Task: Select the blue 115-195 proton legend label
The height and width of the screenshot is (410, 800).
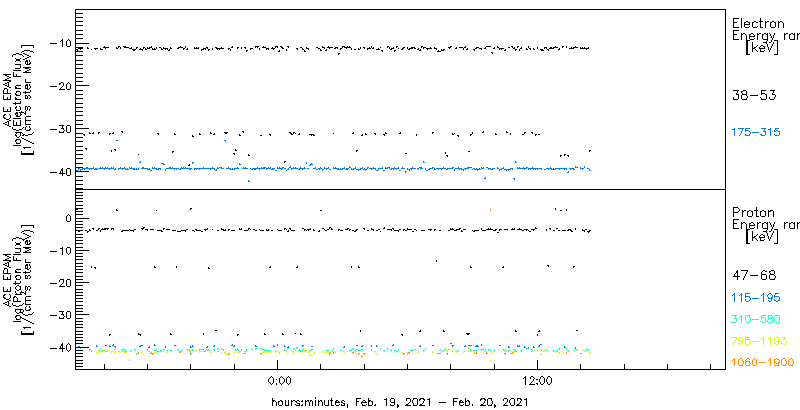Action: pyautogui.click(x=756, y=298)
